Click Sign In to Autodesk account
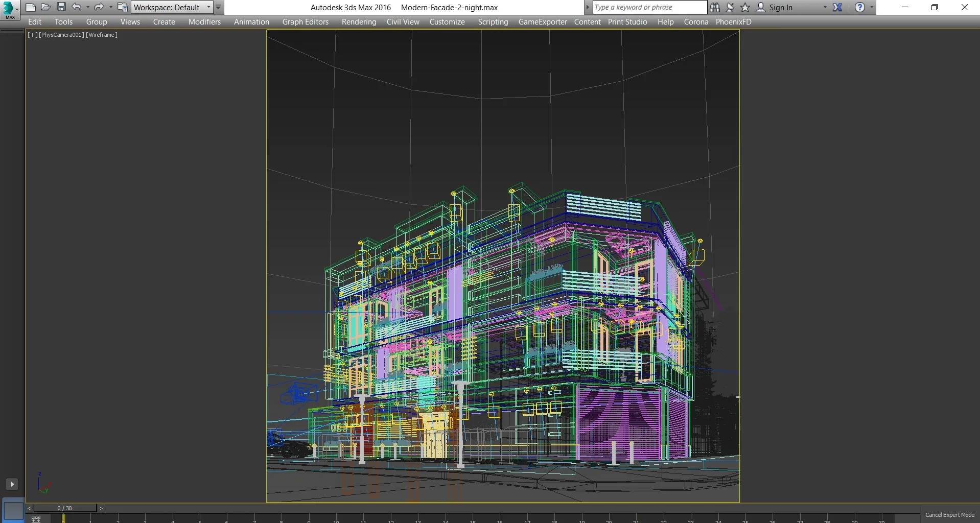 [x=780, y=7]
